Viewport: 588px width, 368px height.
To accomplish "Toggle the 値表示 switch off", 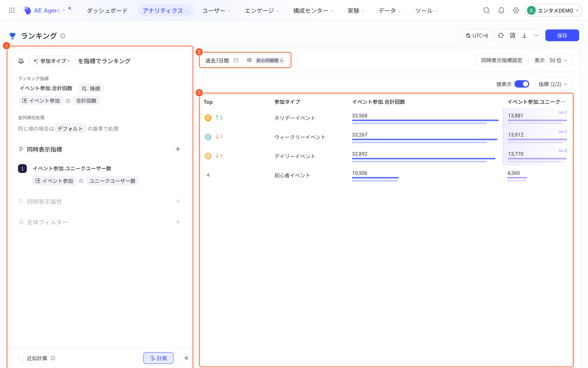I will click(522, 84).
